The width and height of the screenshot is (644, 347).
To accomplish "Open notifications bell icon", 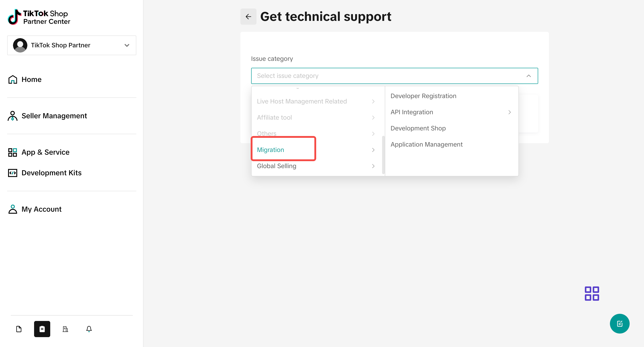I will (x=89, y=329).
